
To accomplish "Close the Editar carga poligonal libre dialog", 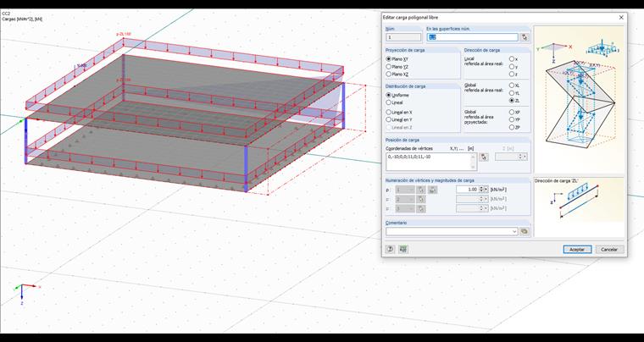I will coord(621,18).
